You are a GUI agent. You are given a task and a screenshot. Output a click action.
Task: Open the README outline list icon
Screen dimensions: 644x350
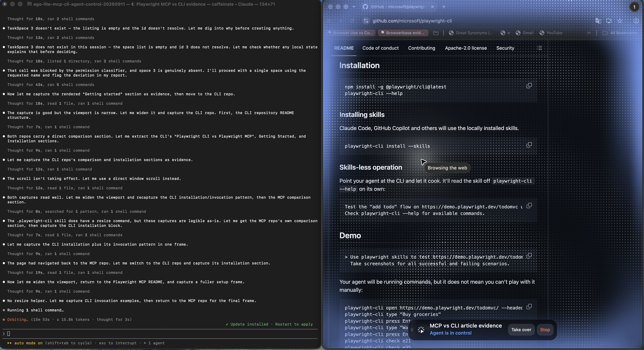(x=540, y=48)
